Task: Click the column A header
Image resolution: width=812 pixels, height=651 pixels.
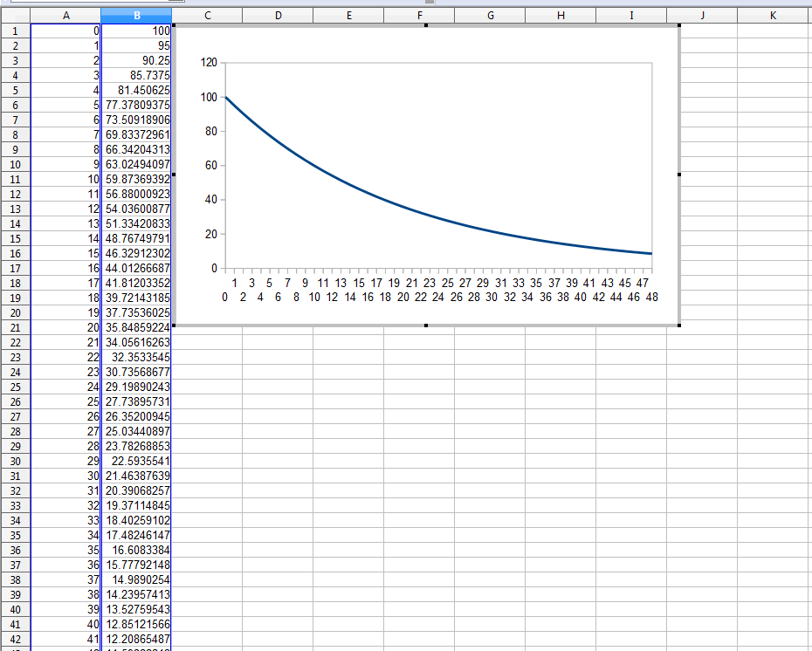Action: tap(65, 16)
